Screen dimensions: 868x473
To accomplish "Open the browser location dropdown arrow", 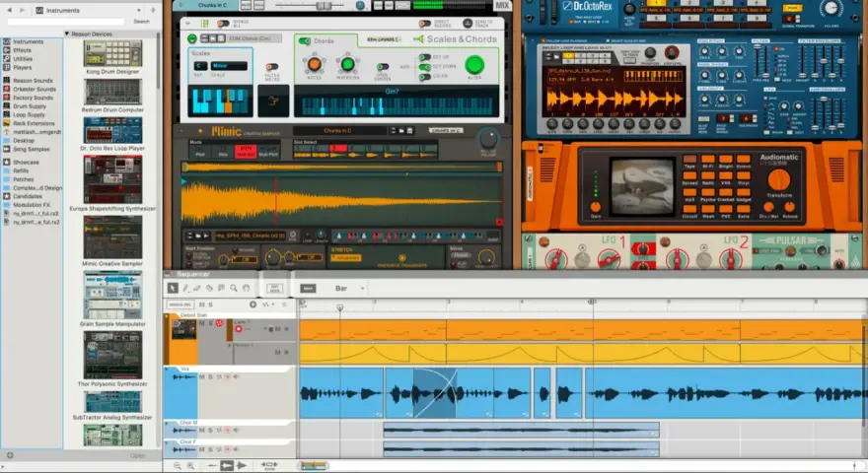I will point(138,10).
